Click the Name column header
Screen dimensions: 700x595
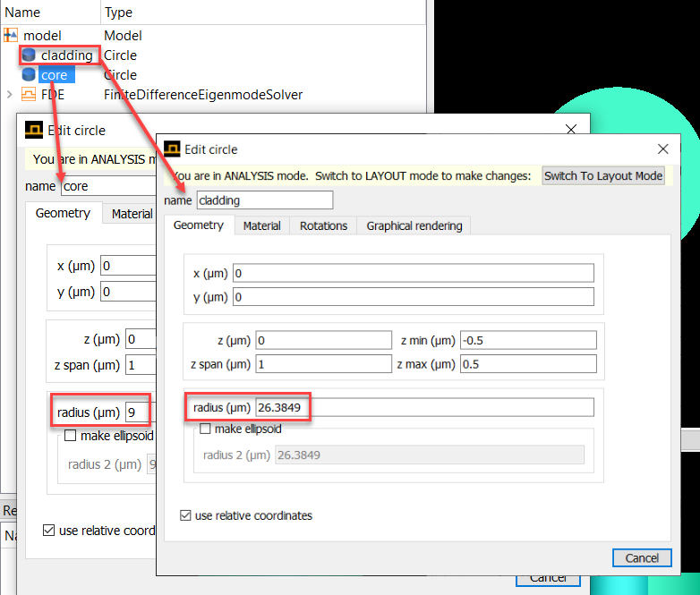(22, 12)
